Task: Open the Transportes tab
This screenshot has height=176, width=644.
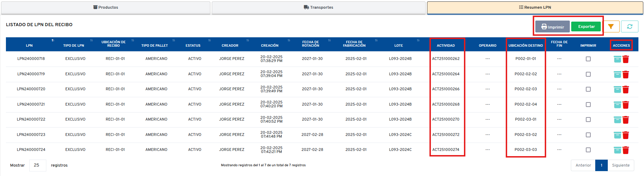Action: point(318,7)
